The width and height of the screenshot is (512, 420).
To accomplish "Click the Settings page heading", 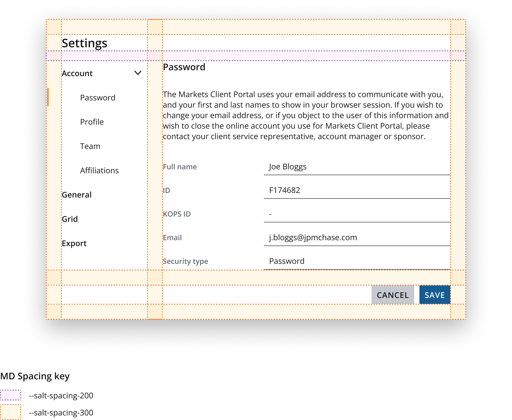I will 84,43.
